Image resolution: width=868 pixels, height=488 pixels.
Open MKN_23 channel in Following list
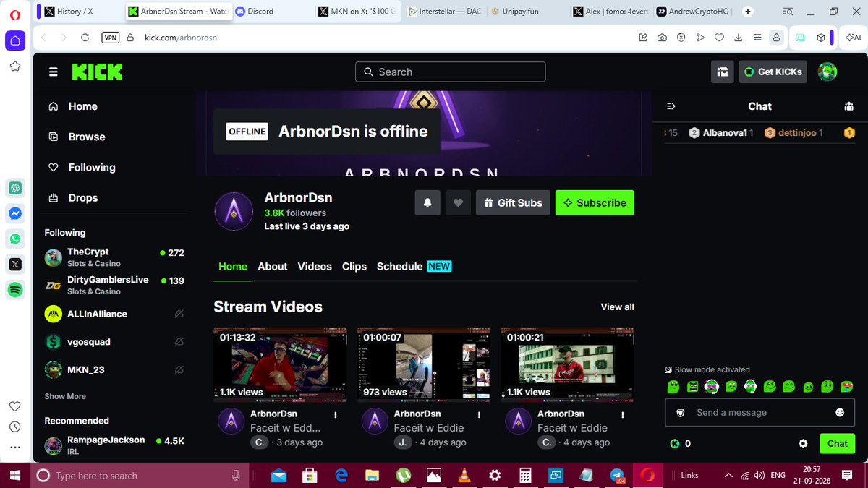114,369
